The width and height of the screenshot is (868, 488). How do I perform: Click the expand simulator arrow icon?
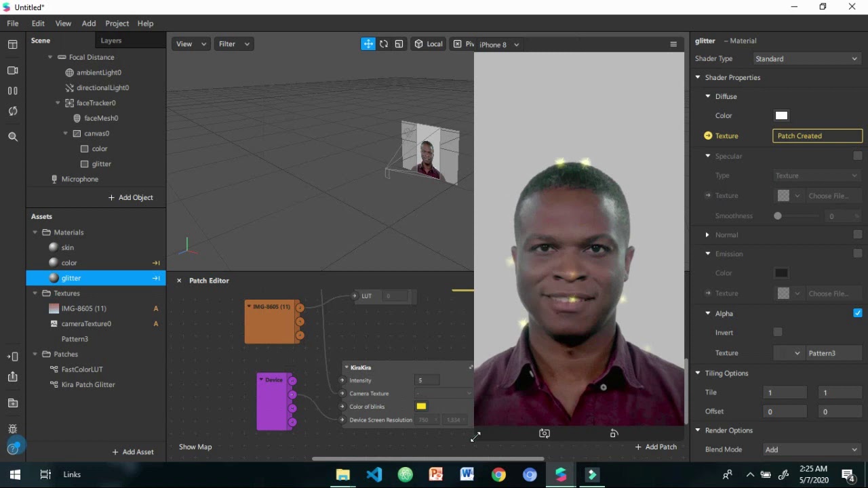click(x=475, y=436)
